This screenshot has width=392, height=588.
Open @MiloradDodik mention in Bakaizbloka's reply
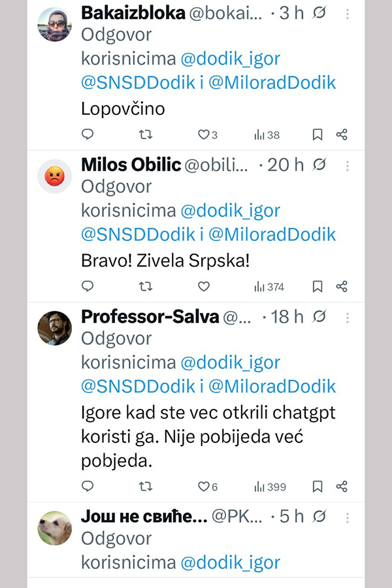[272, 82]
